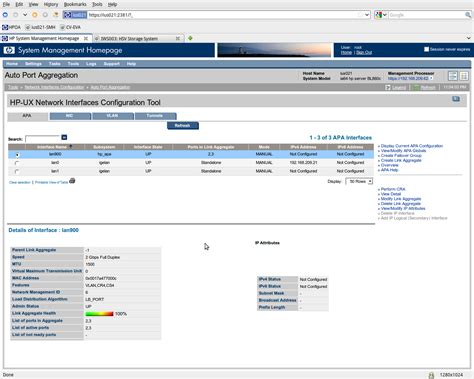The width and height of the screenshot is (474, 379).
Task: Open the Management Processor URL link
Action: 408,78
